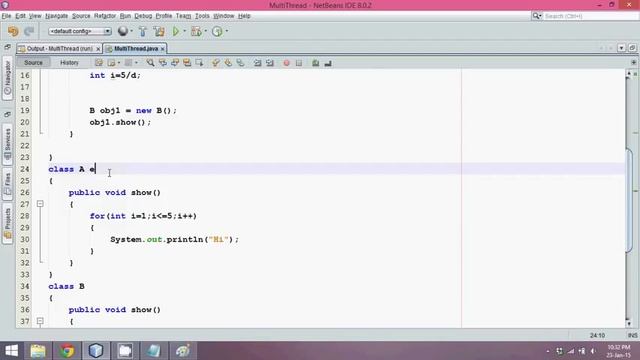This screenshot has width=640, height=360.
Task: Click Previous Bookmark icon
Action: (x=216, y=63)
